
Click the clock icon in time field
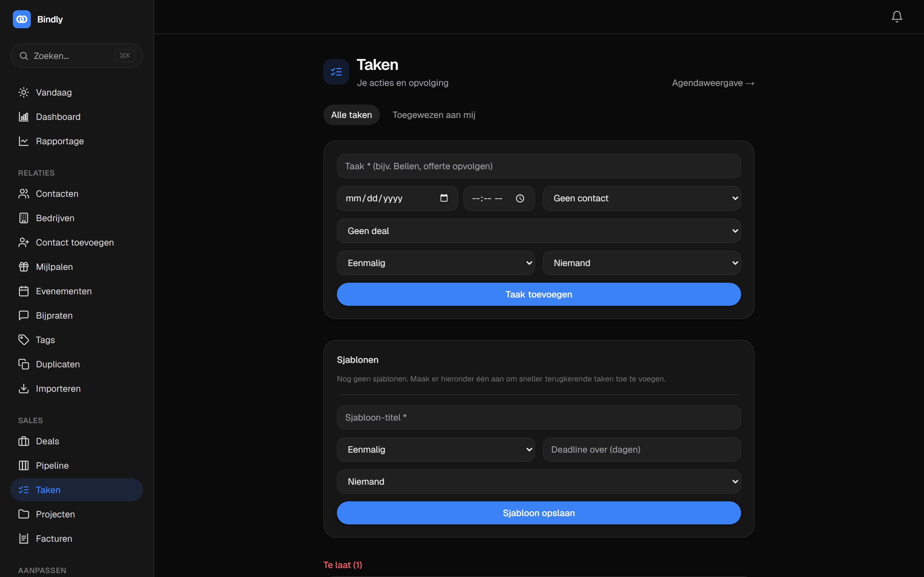coord(520,198)
